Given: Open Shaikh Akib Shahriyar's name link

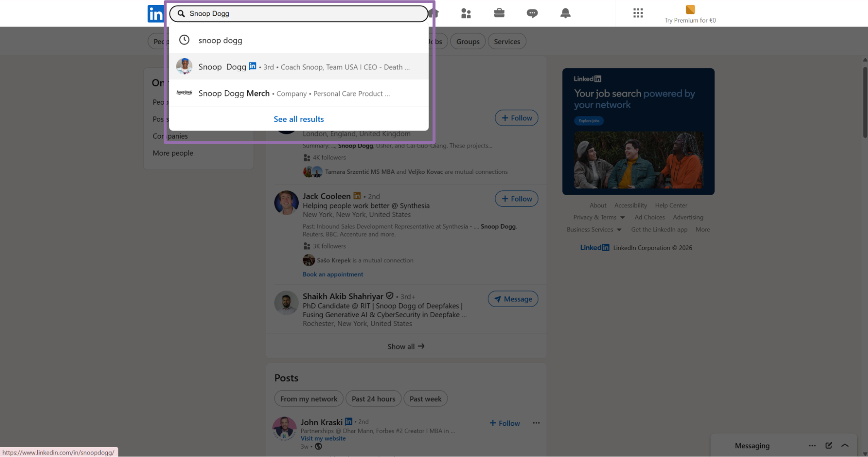Looking at the screenshot, I should [x=343, y=296].
